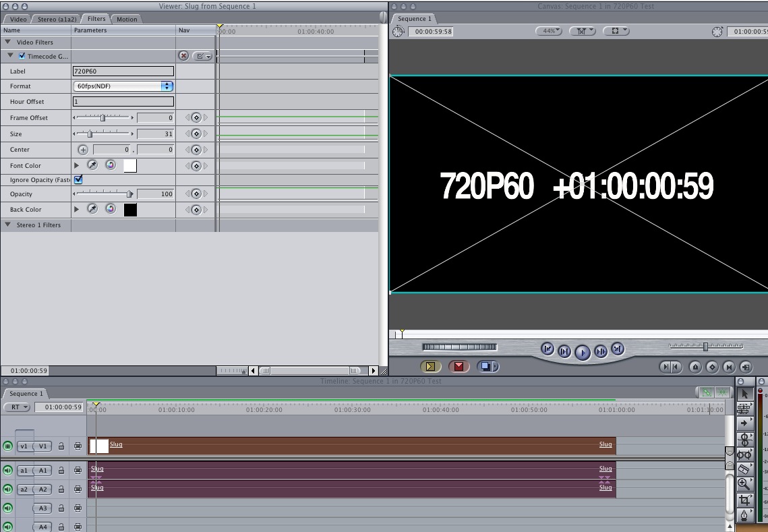Image resolution: width=768 pixels, height=532 pixels.
Task: Add a motion keyframe in the Canvas
Action: tap(712, 366)
